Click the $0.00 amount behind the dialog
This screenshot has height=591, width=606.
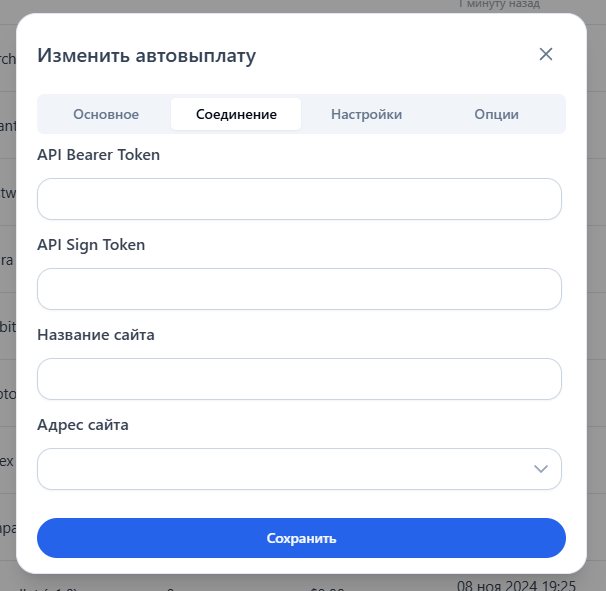(x=328, y=588)
